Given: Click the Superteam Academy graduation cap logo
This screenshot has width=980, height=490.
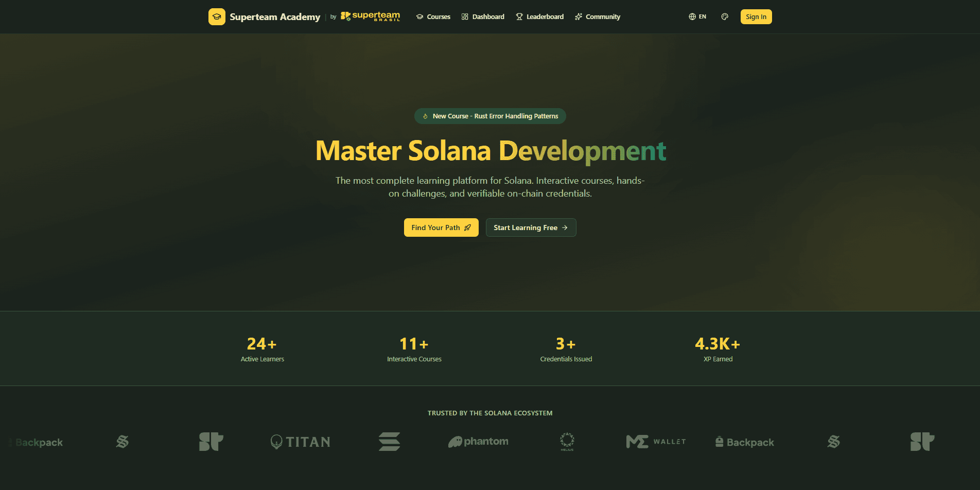Looking at the screenshot, I should point(217,16).
